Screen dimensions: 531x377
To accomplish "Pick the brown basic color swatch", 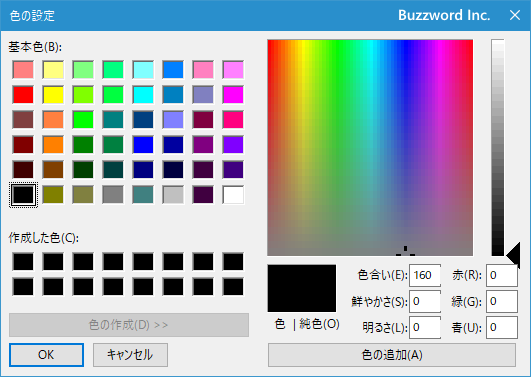I will click(53, 170).
